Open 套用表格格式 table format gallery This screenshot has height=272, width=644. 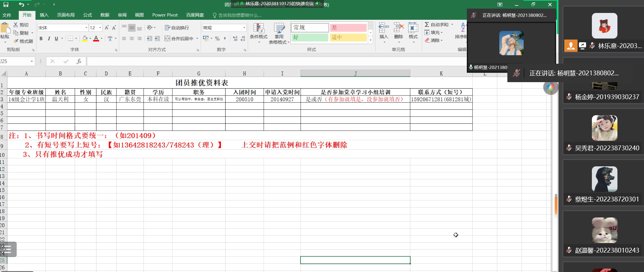click(279, 33)
